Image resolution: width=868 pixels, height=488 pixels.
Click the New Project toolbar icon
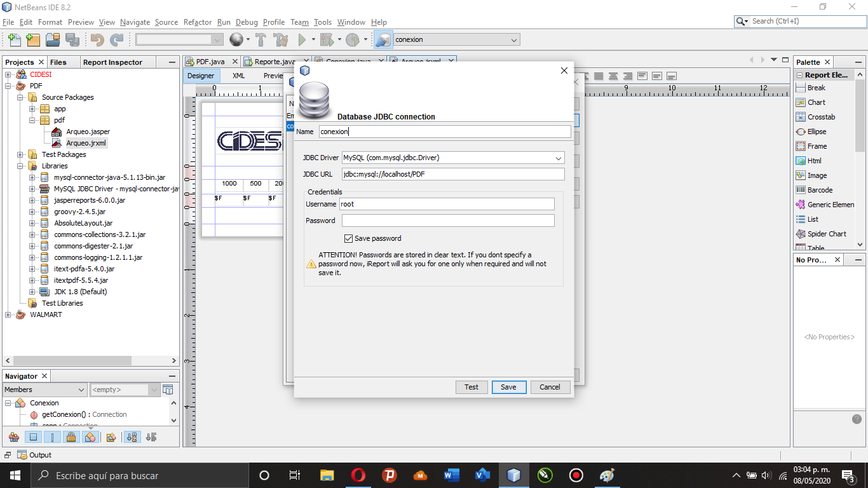click(33, 39)
